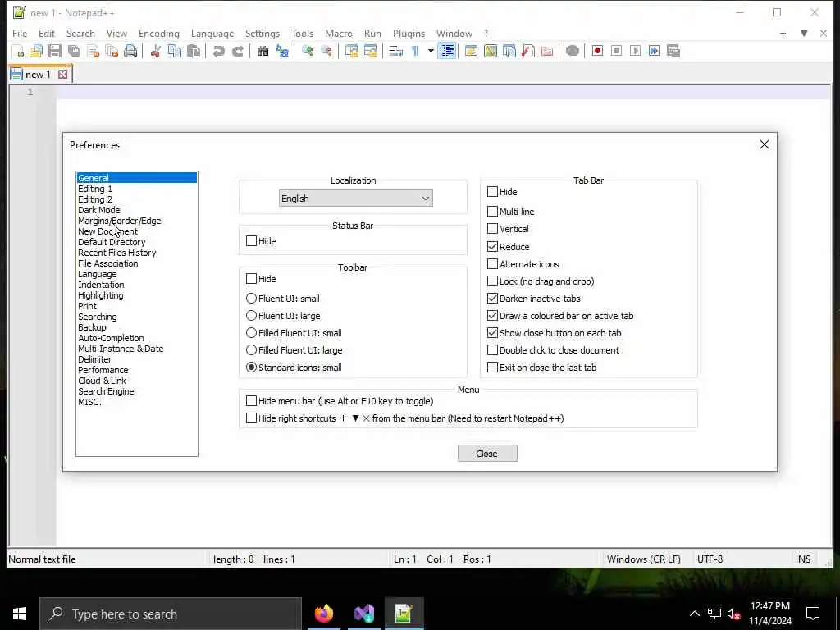
Task: Open pilcrow icon dropdown arrow in toolbar
Action: (431, 51)
